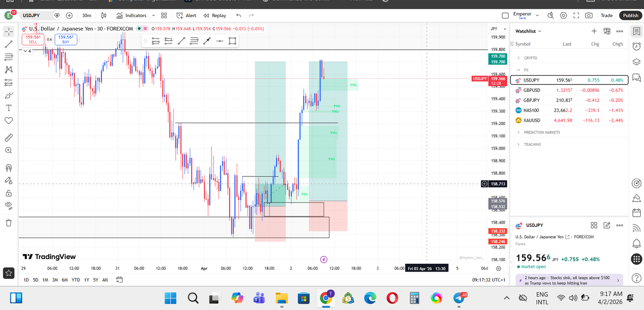
Task: Open the Fibonacci retracement tools
Action: (9, 57)
